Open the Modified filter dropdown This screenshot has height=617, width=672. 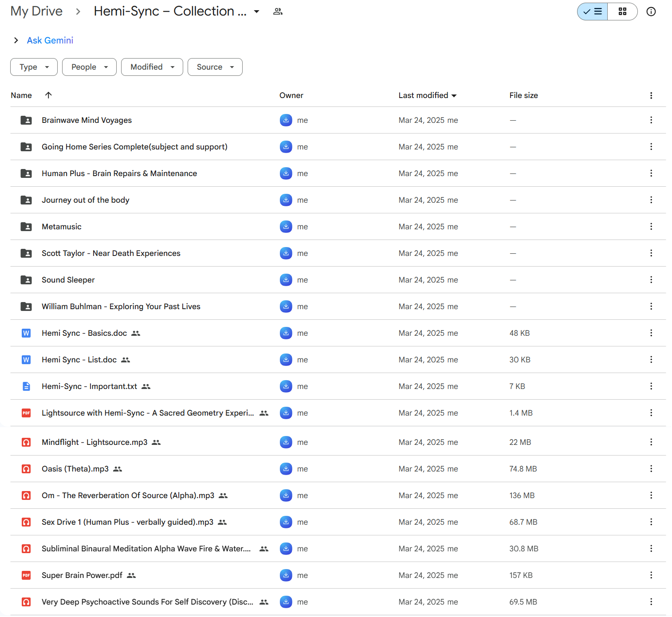152,67
